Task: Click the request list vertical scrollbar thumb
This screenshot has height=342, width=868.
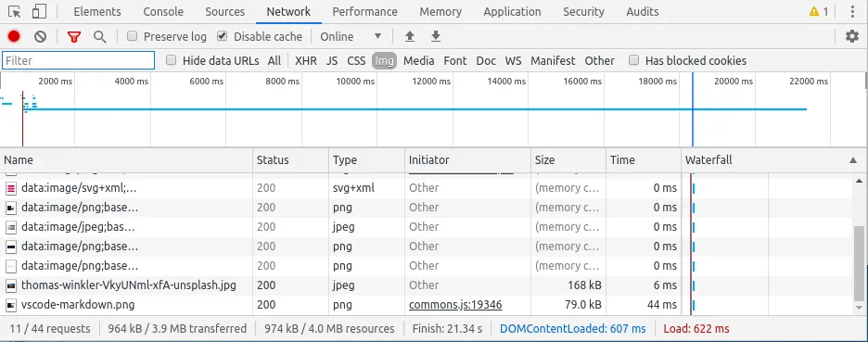Action: tap(859, 262)
